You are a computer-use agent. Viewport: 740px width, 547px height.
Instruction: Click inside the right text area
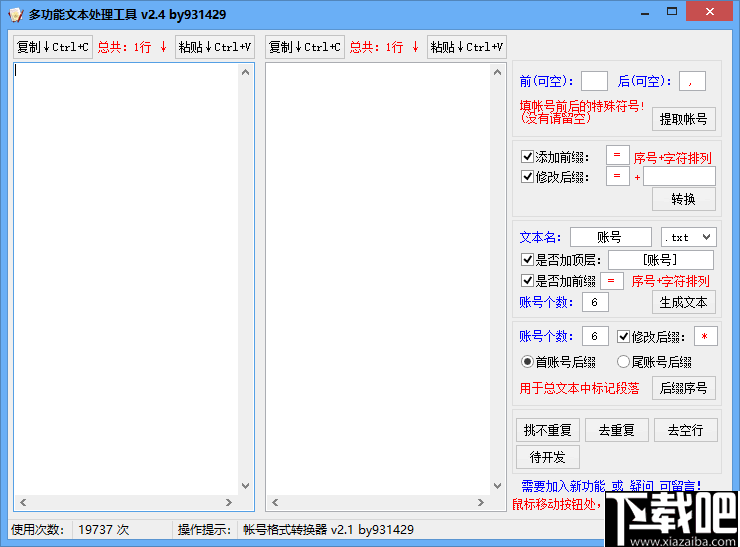[x=378, y=278]
